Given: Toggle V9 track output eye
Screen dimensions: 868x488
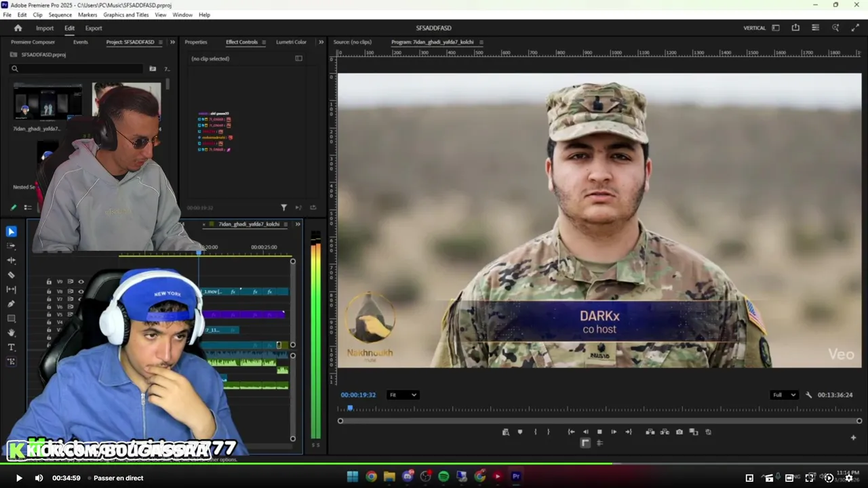Looking at the screenshot, I should [81, 282].
